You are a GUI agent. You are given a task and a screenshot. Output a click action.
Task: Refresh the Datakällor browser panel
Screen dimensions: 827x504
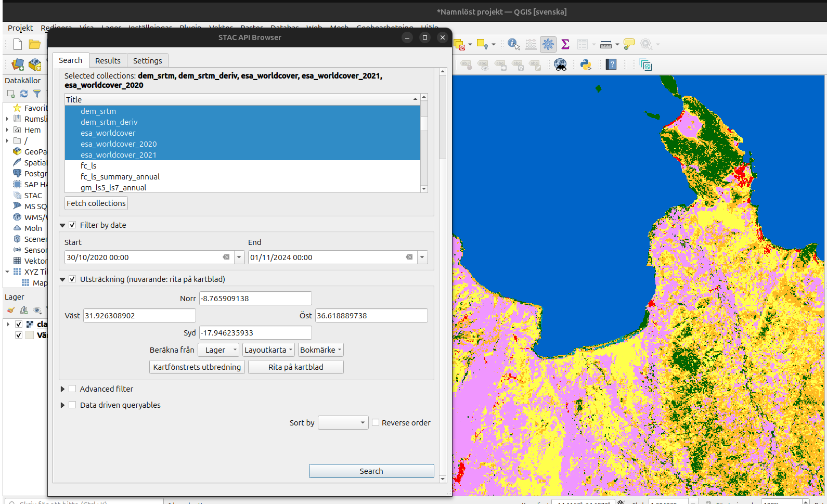click(x=24, y=94)
